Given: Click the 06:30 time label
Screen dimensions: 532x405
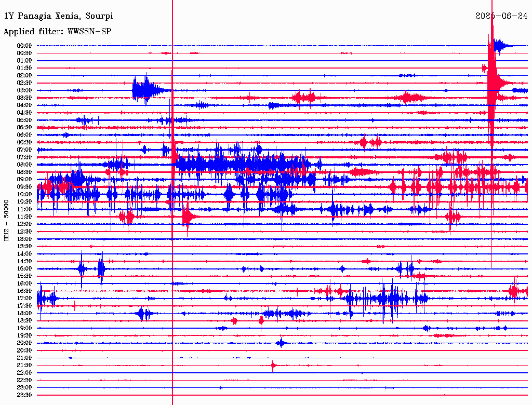Looking at the screenshot, I should click(x=24, y=142).
